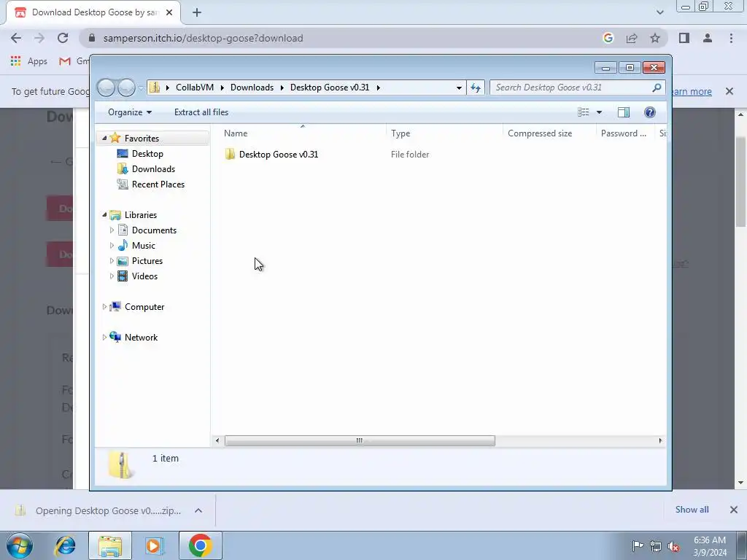
Task: Close the Chrome downloads bar
Action: (734, 510)
